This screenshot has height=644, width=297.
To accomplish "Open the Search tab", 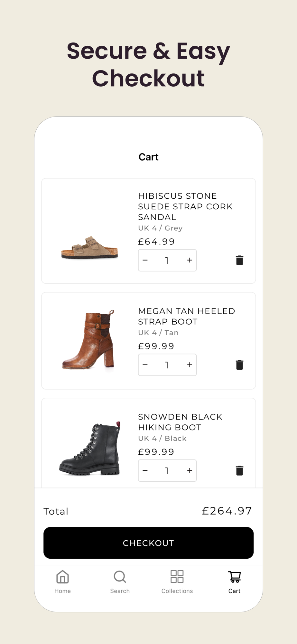I will point(120,582).
